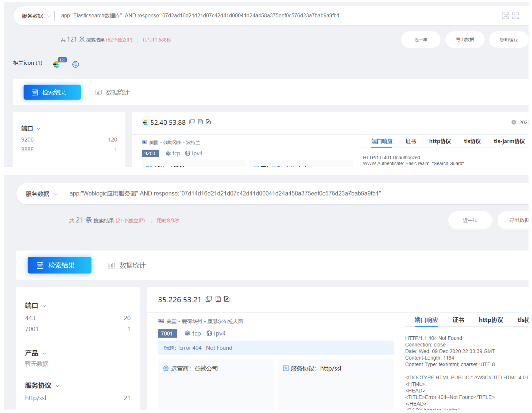Open 35.226.53.21 in external link
Screen dimensions: 532x413
[227, 299]
